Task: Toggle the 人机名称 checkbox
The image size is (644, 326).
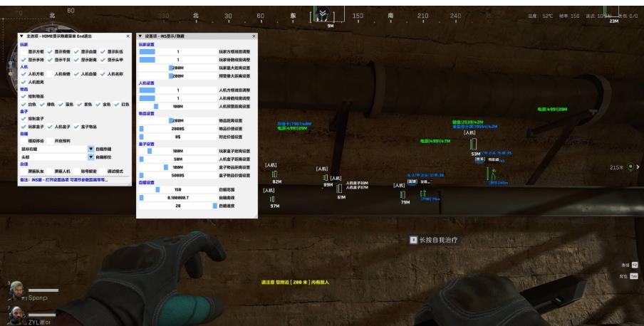Action: [103, 74]
